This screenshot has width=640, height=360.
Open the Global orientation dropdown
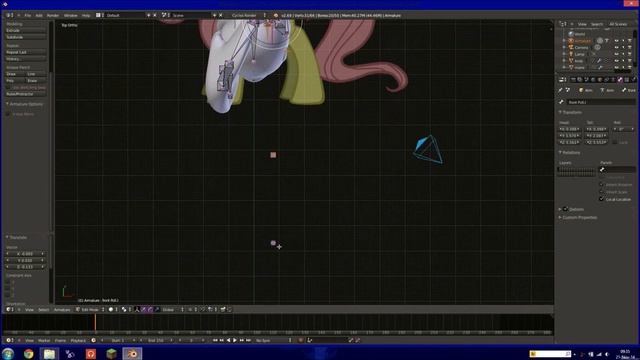coord(173,309)
